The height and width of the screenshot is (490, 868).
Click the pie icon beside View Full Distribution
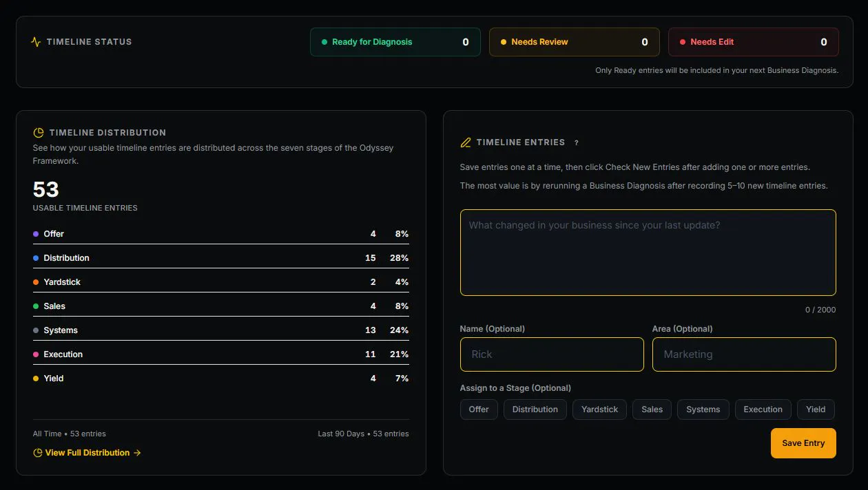[x=38, y=453]
